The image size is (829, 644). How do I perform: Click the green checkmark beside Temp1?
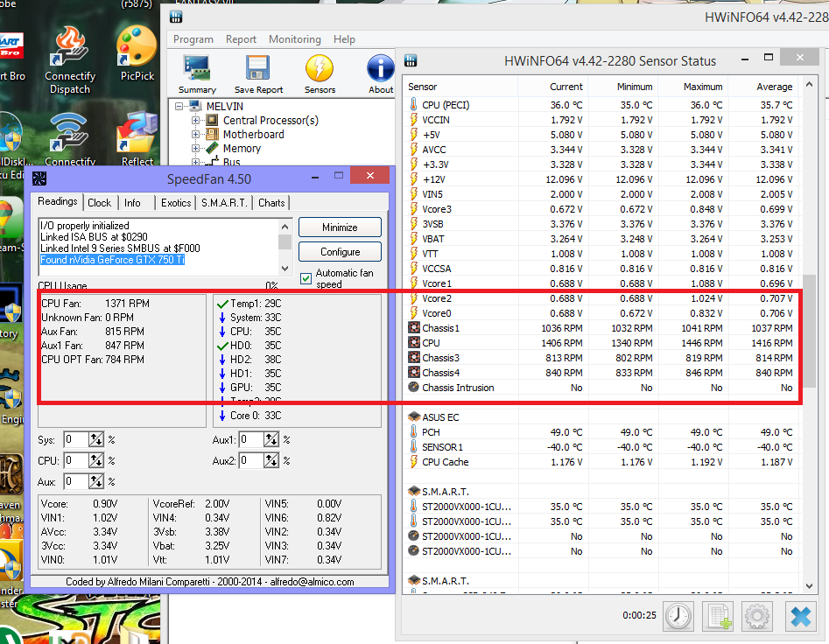coord(222,304)
